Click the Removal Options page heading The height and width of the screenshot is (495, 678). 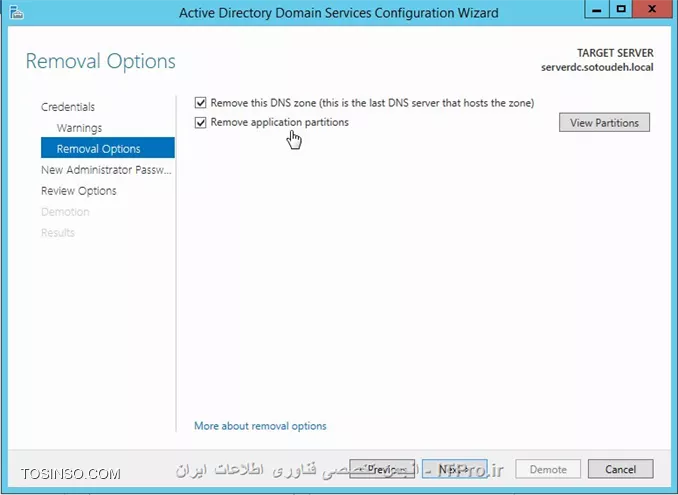click(101, 61)
